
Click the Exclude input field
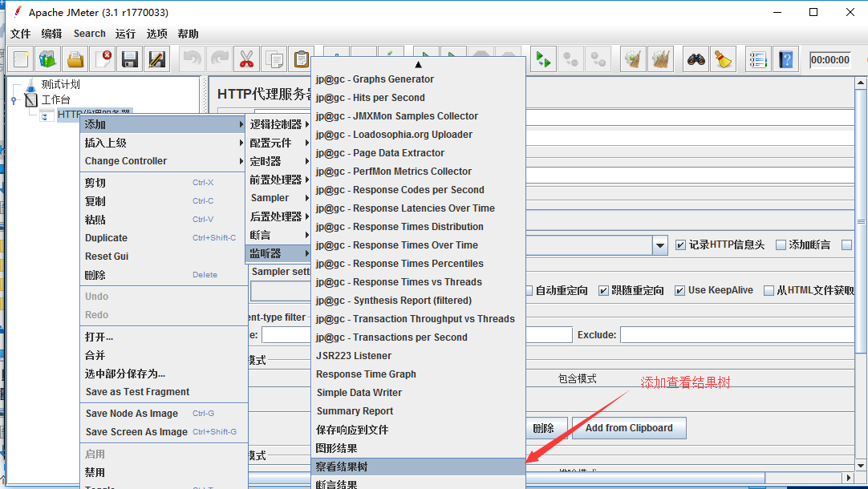[739, 334]
